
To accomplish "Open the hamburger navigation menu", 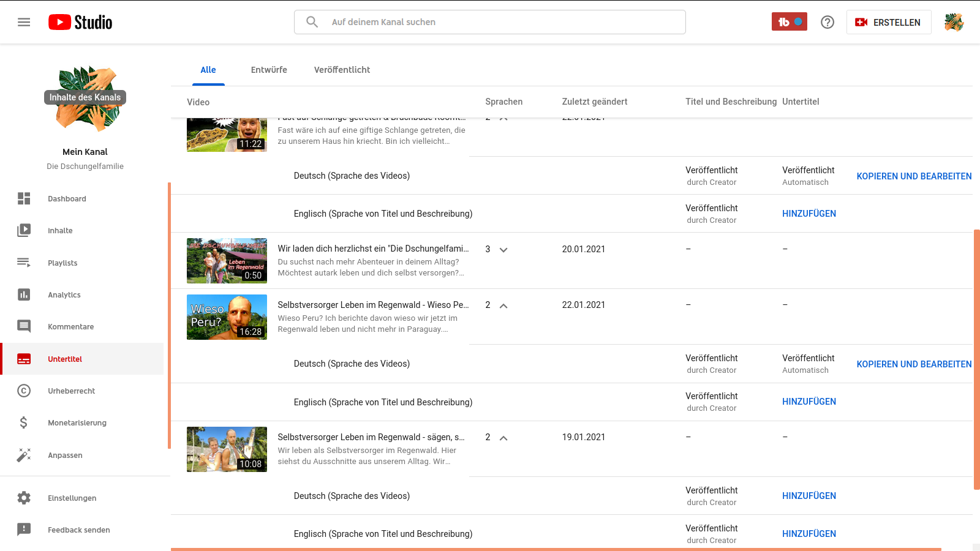I will (x=24, y=22).
